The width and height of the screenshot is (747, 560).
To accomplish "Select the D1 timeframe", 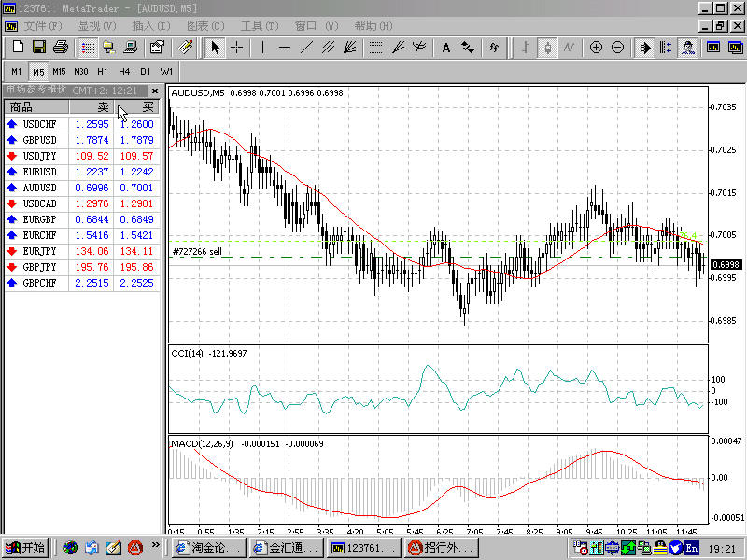I will [x=146, y=72].
